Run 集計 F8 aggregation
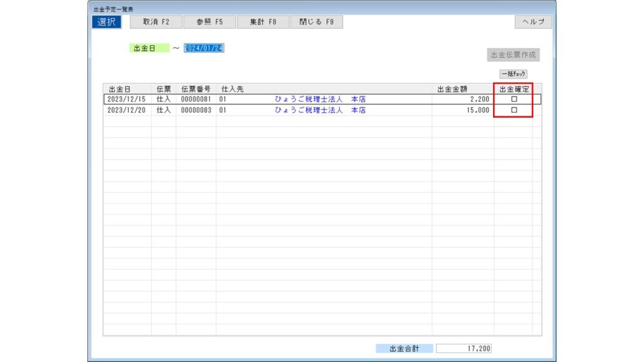Viewport: 644px width, 362px height. click(263, 22)
